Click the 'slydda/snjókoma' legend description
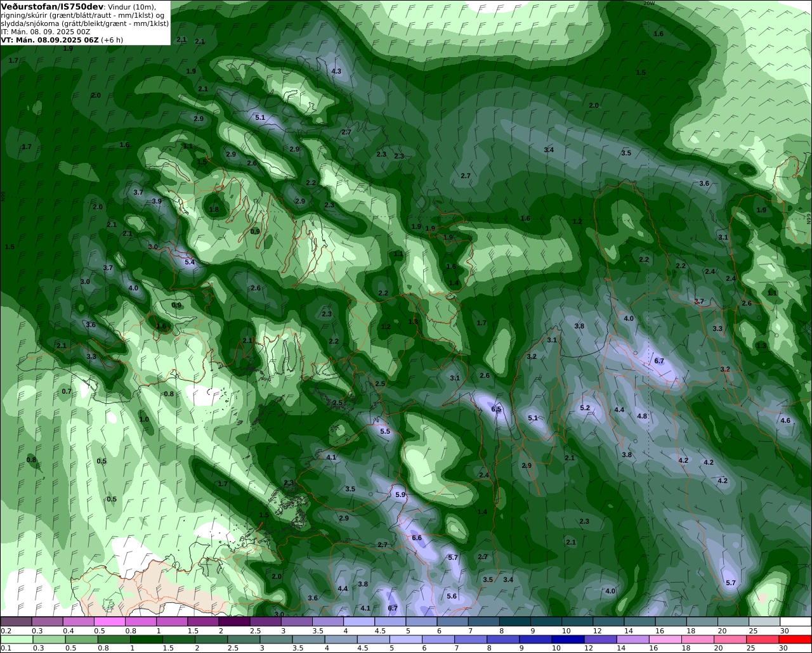Image resolution: width=812 pixels, height=653 pixels. coord(30,23)
